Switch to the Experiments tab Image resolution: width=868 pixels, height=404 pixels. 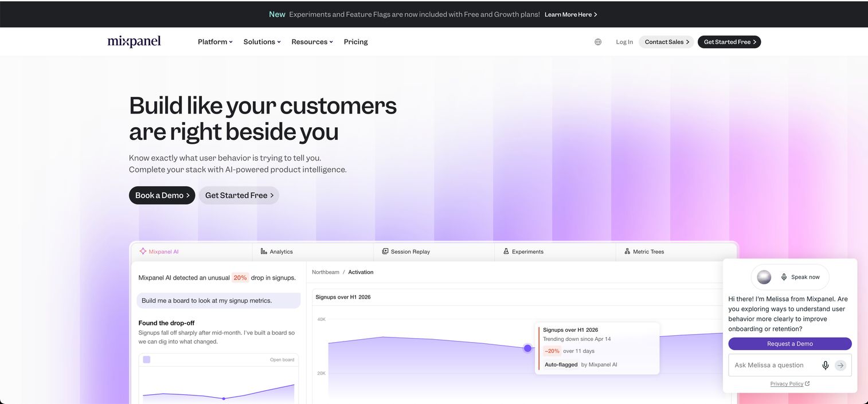555,252
